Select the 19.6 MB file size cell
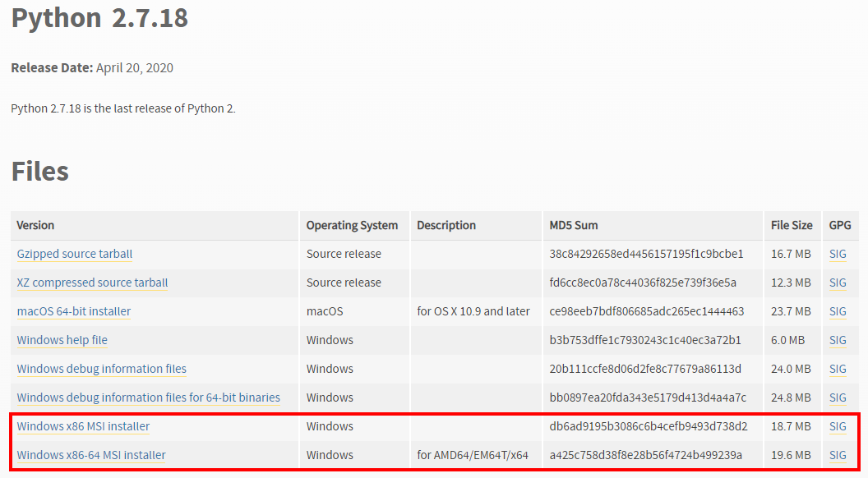The height and width of the screenshot is (478, 868). [791, 455]
